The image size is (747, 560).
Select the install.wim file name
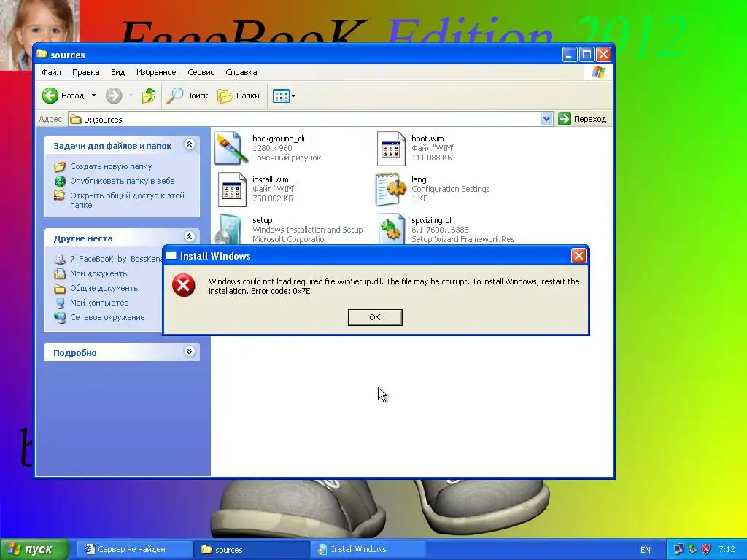(270, 179)
